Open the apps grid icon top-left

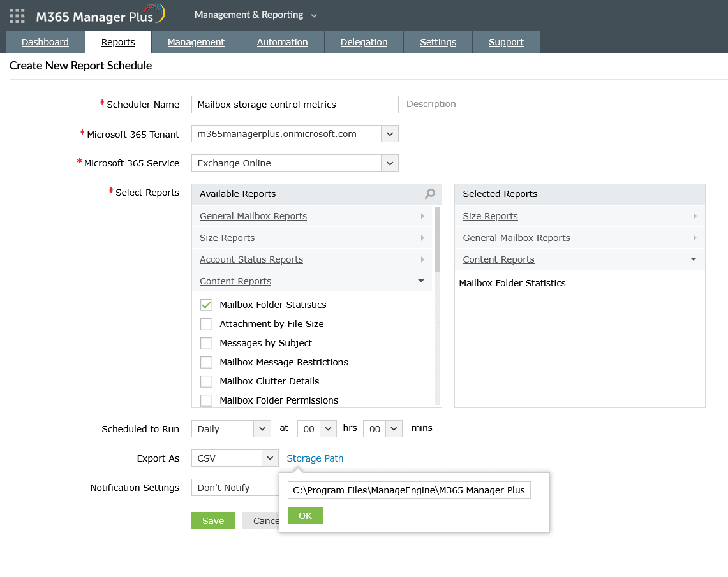coord(17,15)
